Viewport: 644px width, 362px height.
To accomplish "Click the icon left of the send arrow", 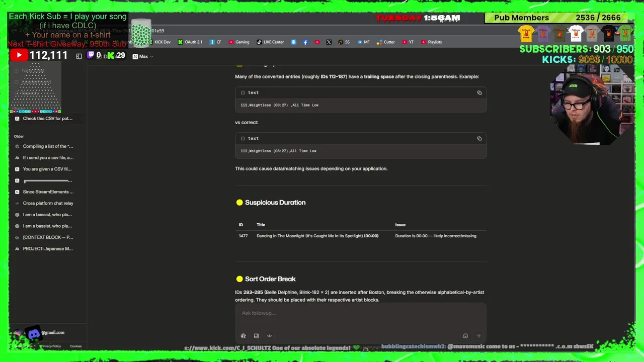I will tap(465, 336).
